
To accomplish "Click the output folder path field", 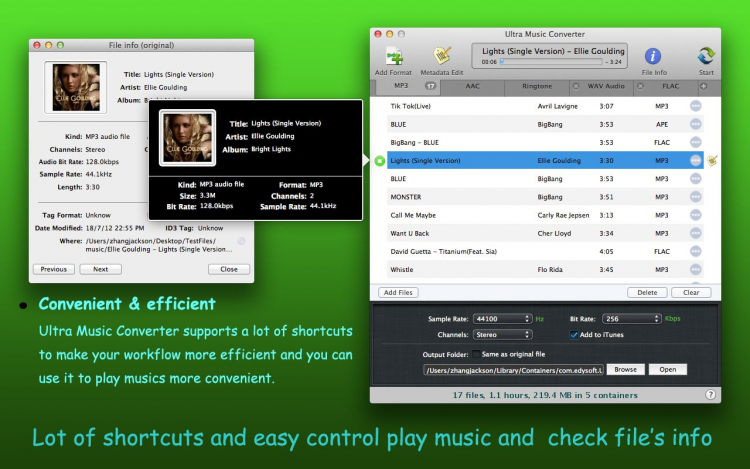I will [514, 370].
